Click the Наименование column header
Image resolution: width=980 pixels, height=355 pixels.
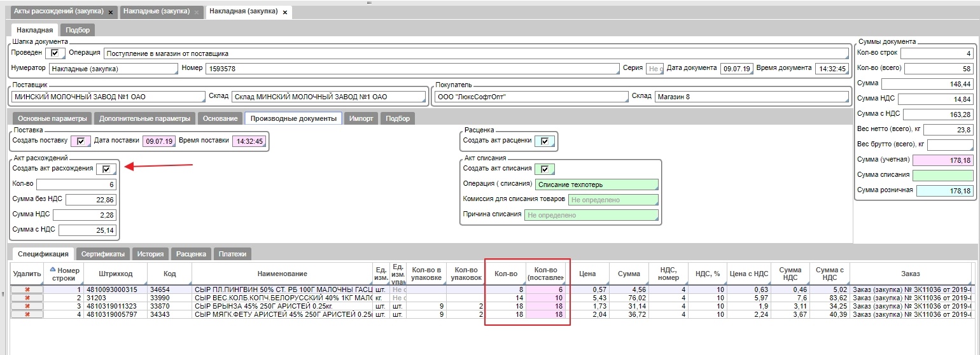point(282,274)
